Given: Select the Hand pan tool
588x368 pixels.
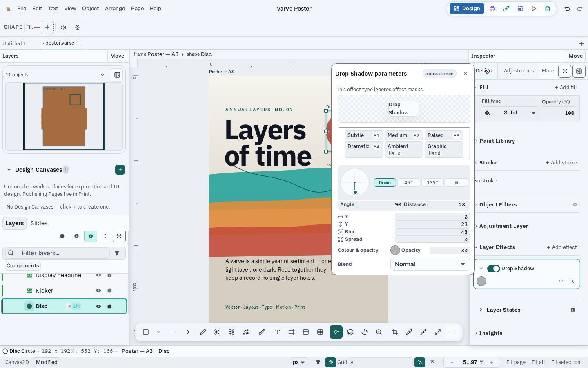Looking at the screenshot, I should pos(365,332).
